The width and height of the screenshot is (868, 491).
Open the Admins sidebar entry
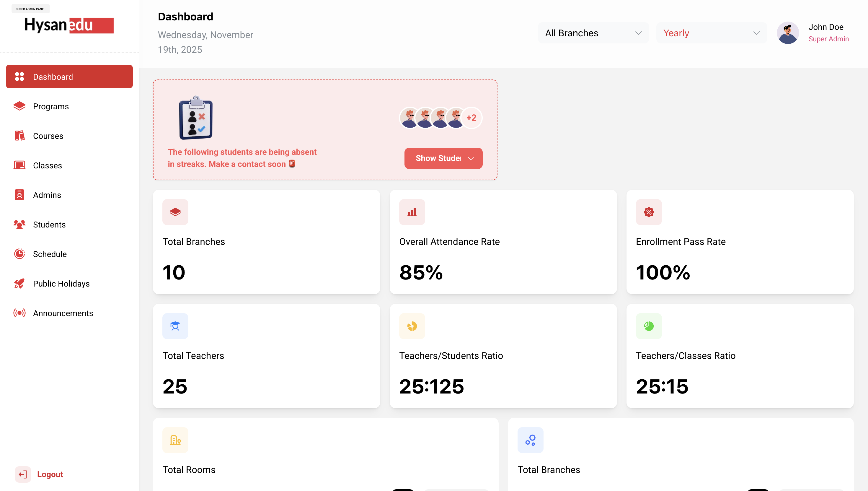click(47, 195)
